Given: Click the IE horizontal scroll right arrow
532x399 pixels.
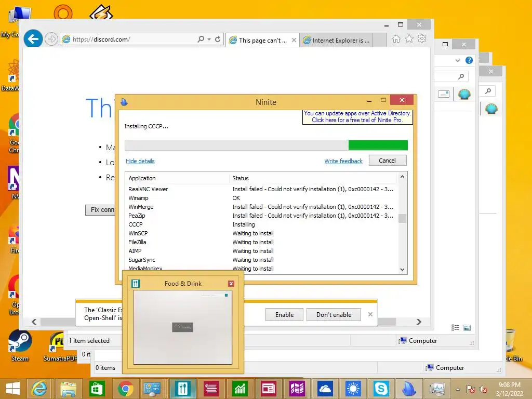Looking at the screenshot, I should coord(419,322).
